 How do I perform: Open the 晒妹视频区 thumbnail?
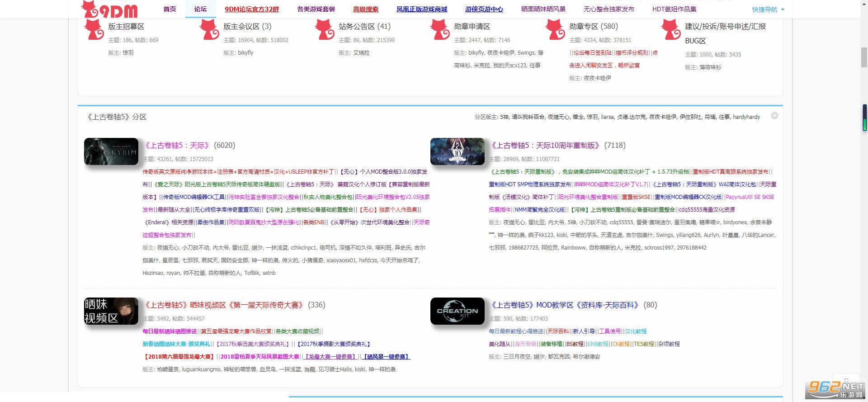click(111, 311)
